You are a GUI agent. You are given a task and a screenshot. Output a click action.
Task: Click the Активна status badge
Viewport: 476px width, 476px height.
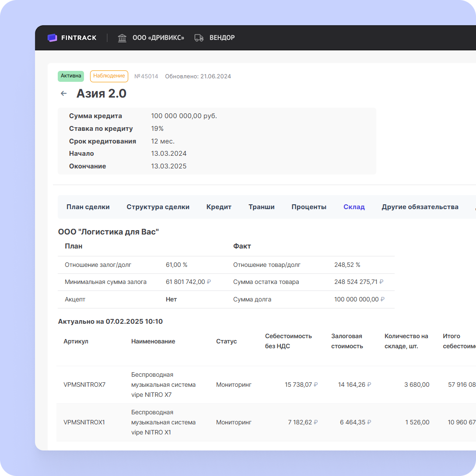point(71,76)
